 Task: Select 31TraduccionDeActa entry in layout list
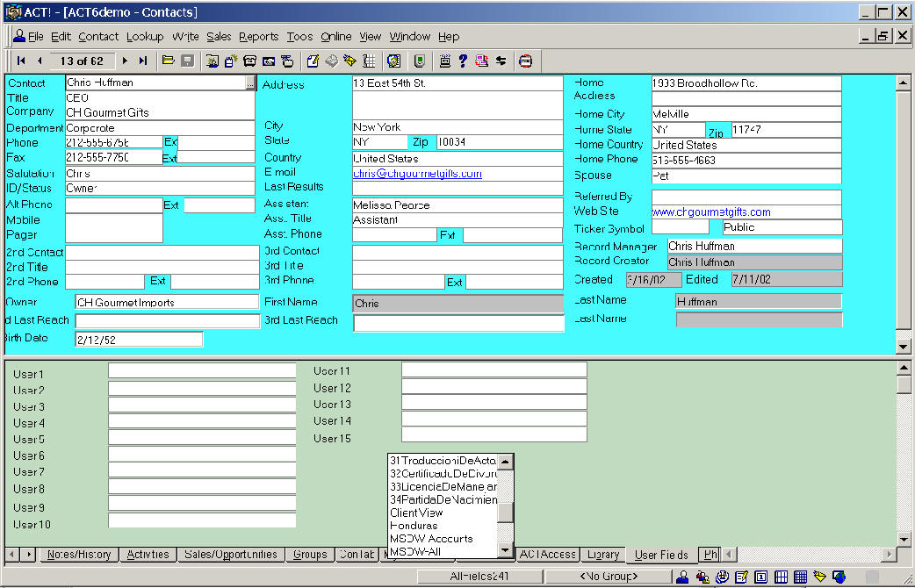pos(443,461)
